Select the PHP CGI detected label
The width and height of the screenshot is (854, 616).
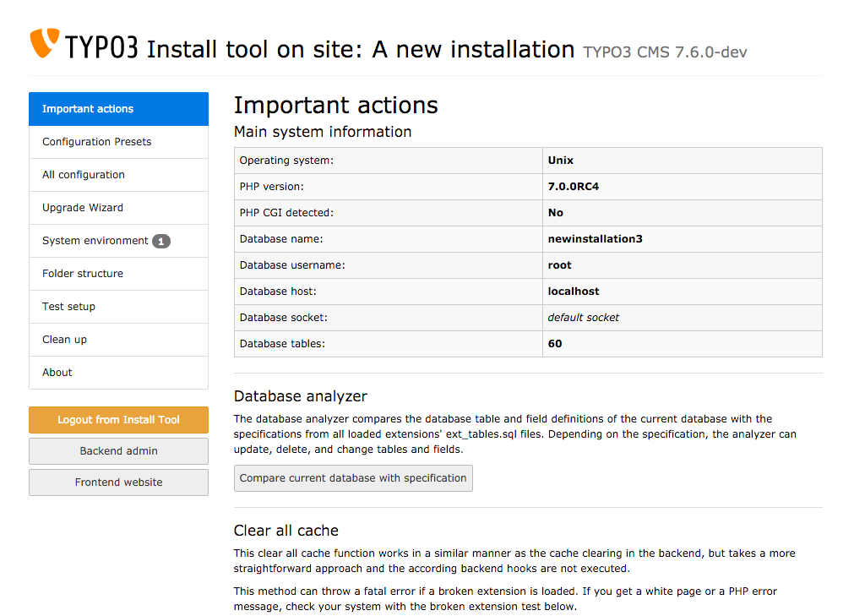point(286,213)
